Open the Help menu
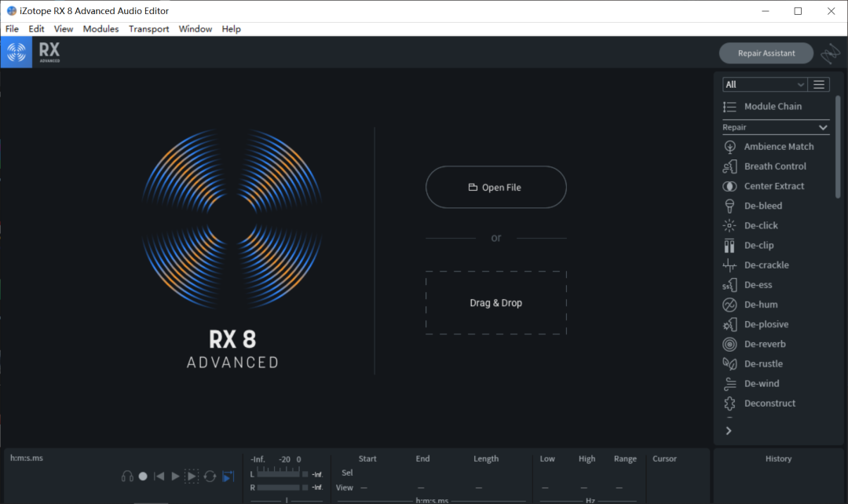 231,29
